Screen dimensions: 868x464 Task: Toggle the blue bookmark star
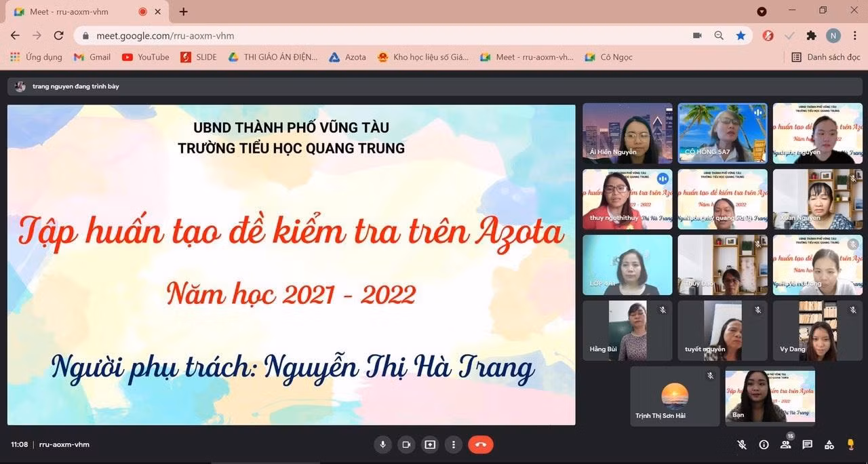point(741,35)
